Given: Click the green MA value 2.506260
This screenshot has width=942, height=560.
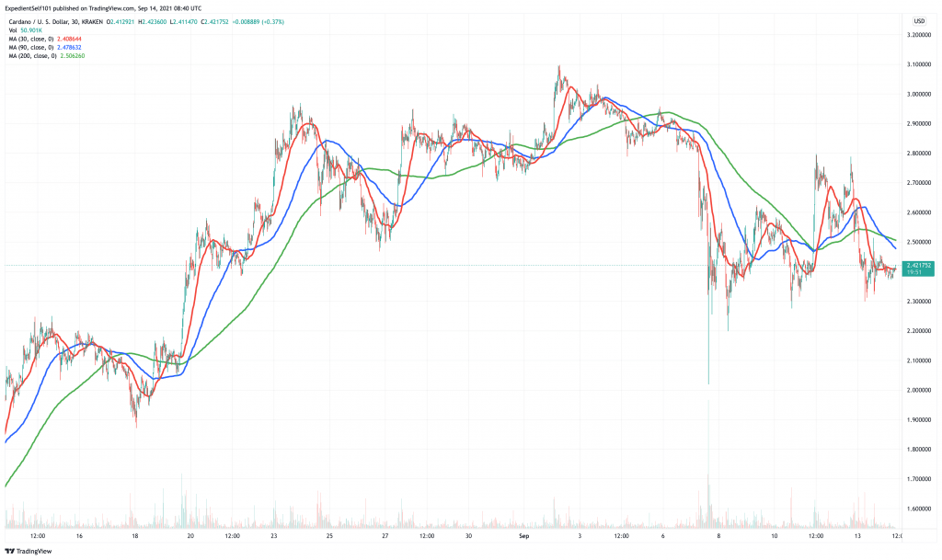Looking at the screenshot, I should click(72, 56).
